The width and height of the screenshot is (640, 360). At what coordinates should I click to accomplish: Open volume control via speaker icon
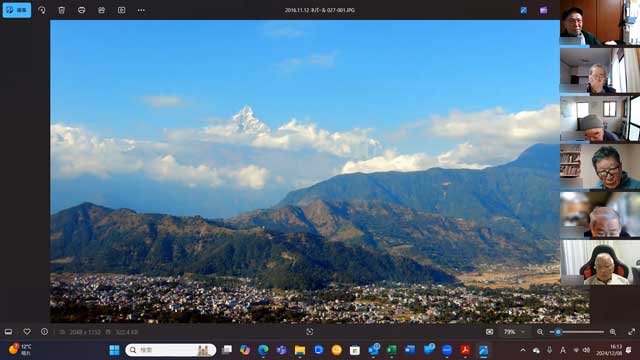click(587, 350)
